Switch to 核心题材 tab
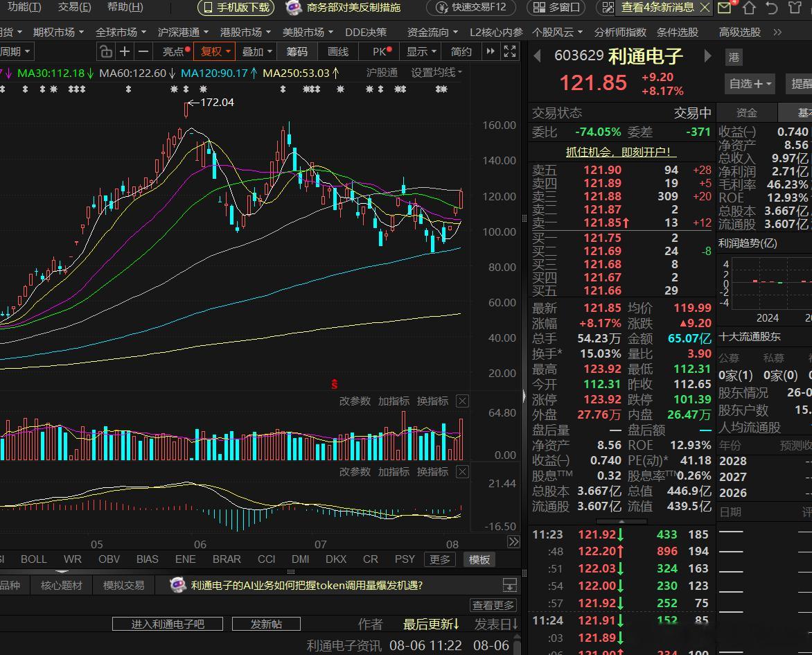 pos(61,586)
